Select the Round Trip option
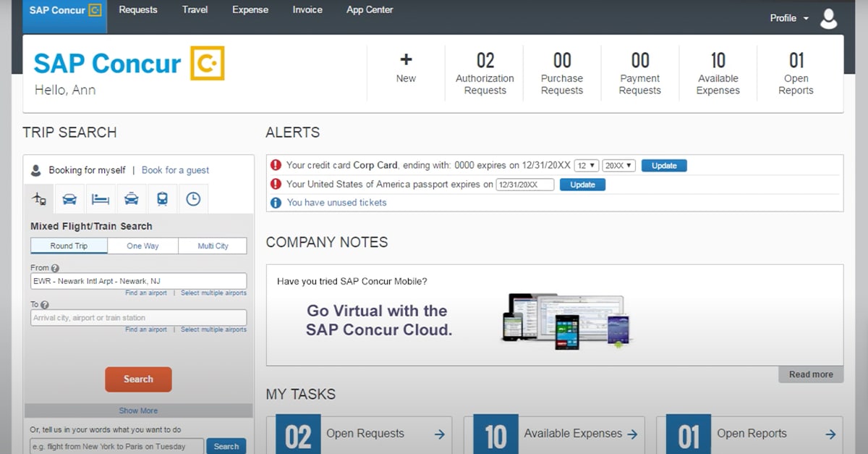 pos(69,246)
